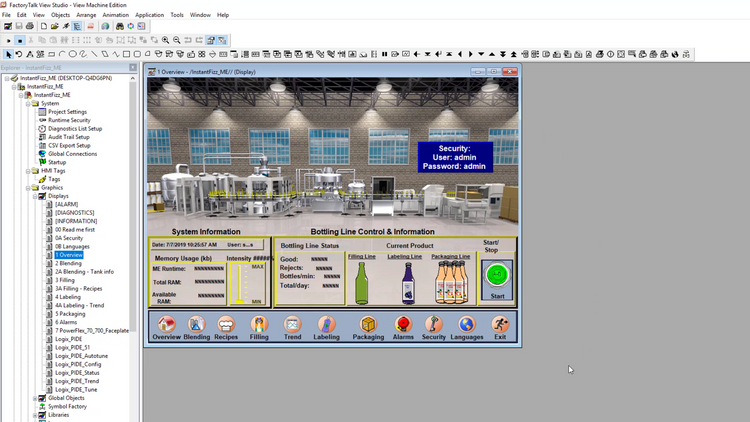Expand the Global Objects folder

tap(34, 398)
